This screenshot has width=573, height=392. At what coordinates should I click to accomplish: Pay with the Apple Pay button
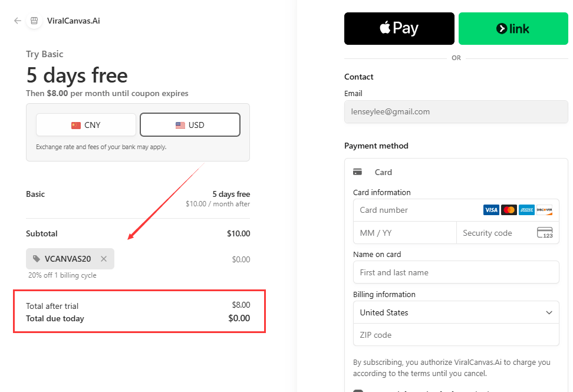[x=399, y=28]
